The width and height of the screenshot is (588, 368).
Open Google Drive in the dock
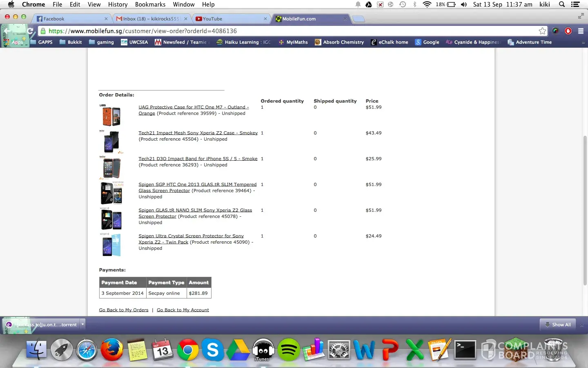(x=238, y=350)
